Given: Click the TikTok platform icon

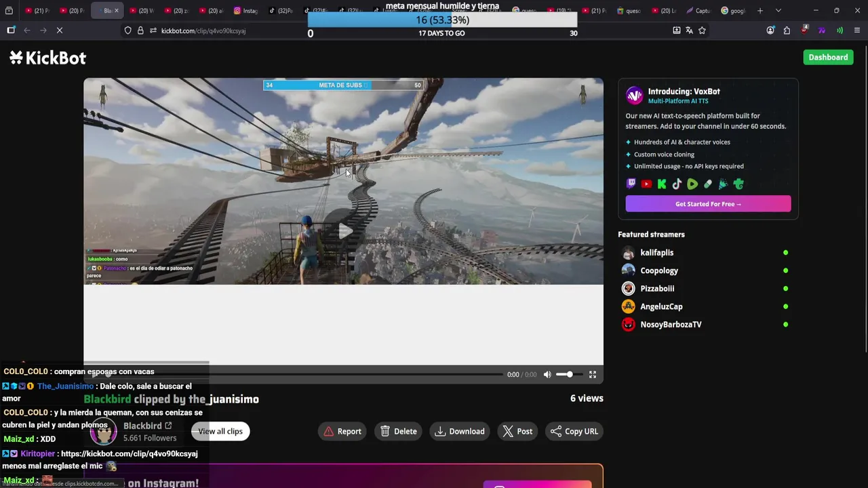Looking at the screenshot, I should (x=677, y=184).
